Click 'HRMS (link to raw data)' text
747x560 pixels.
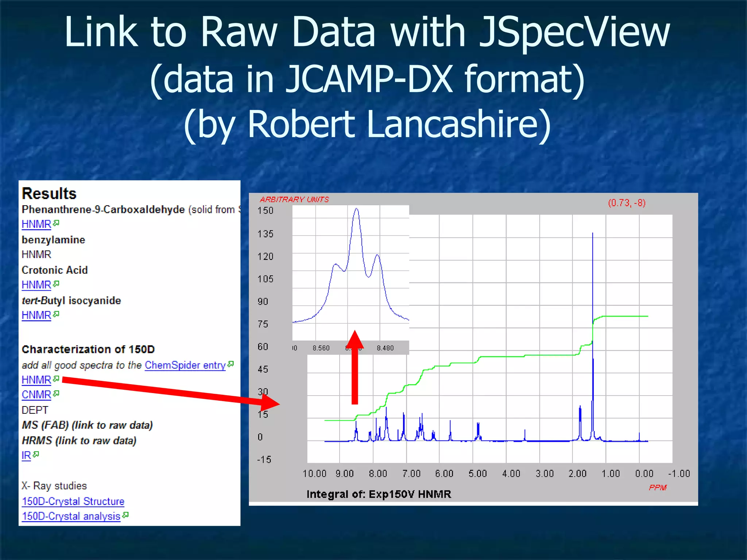[x=79, y=440]
